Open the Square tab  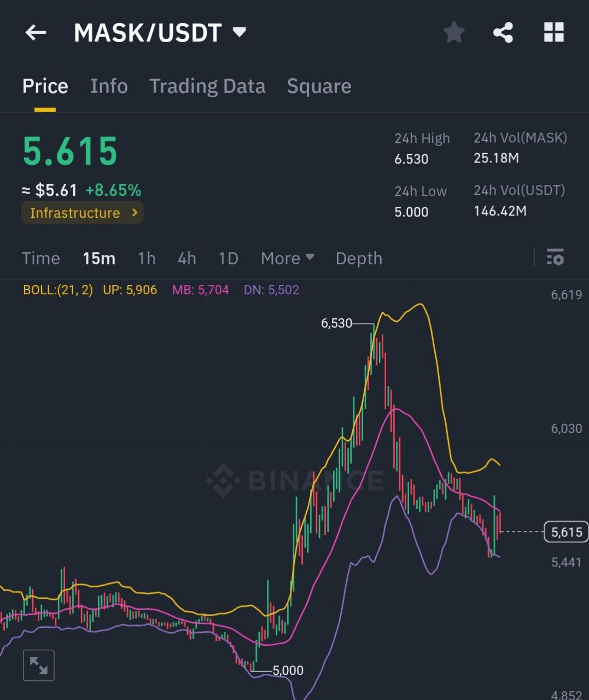pos(319,86)
